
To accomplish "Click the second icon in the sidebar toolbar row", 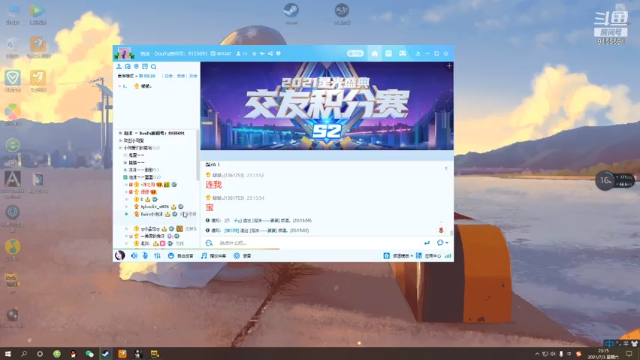I will (x=128, y=67).
